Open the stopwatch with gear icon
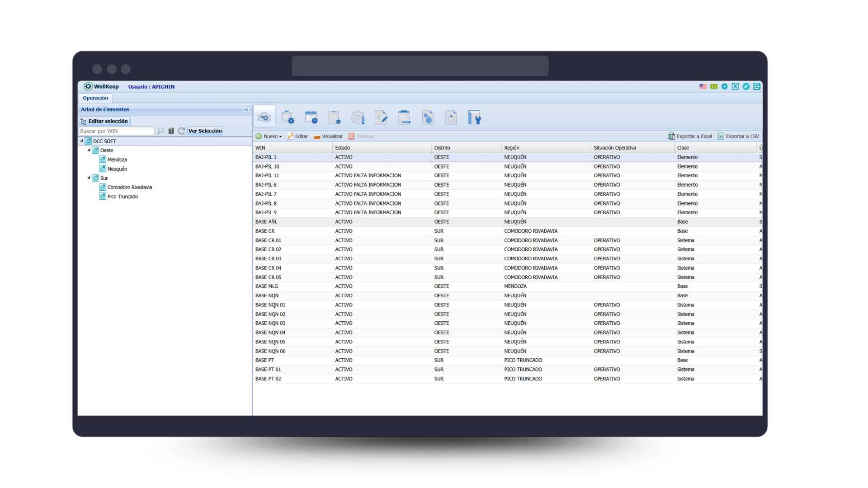 [x=288, y=117]
